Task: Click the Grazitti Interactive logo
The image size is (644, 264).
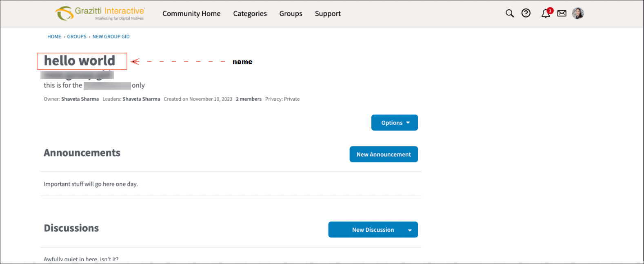Action: (100, 13)
